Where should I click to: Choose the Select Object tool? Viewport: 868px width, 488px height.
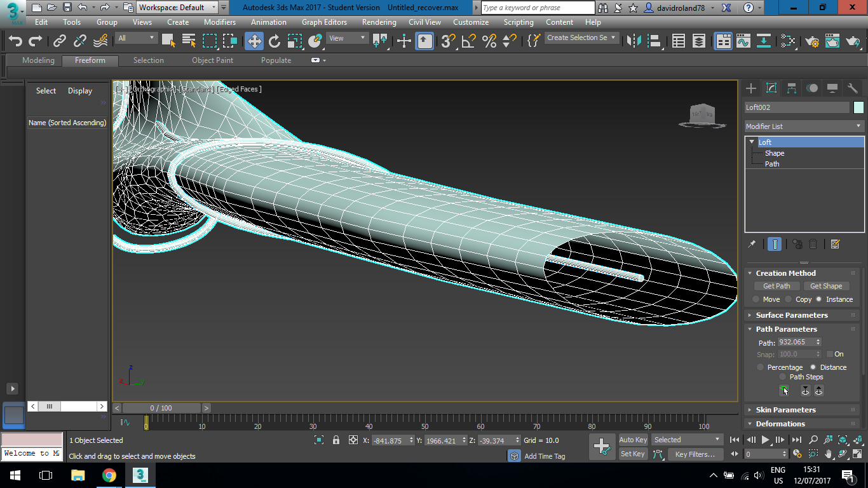168,41
